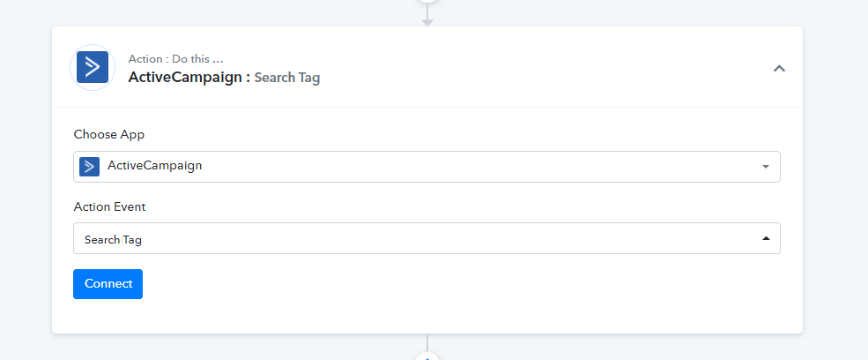Collapse the action step with the chevron
The height and width of the screenshot is (360, 868).
point(779,68)
